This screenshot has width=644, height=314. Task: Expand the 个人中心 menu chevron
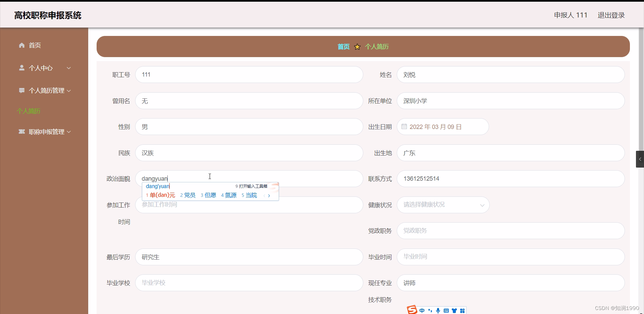pyautogui.click(x=69, y=68)
